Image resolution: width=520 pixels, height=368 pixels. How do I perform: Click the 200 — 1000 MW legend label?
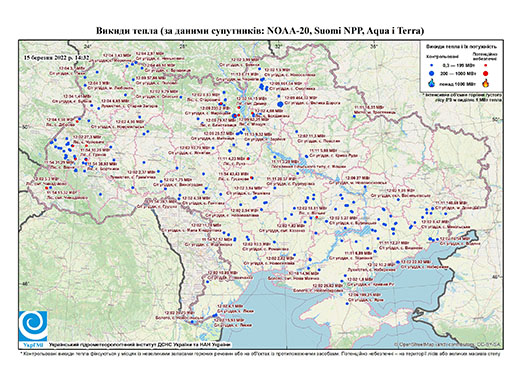458,73
